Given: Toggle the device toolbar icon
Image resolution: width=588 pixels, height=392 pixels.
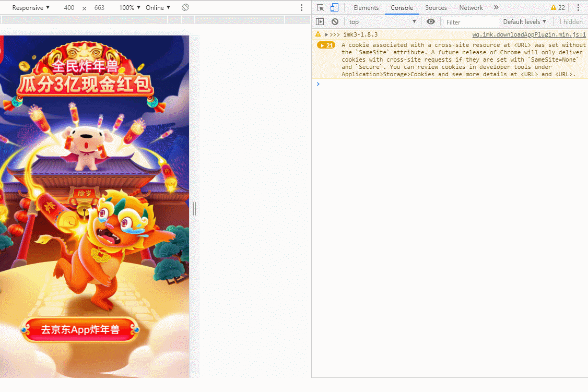Looking at the screenshot, I should click(x=334, y=8).
